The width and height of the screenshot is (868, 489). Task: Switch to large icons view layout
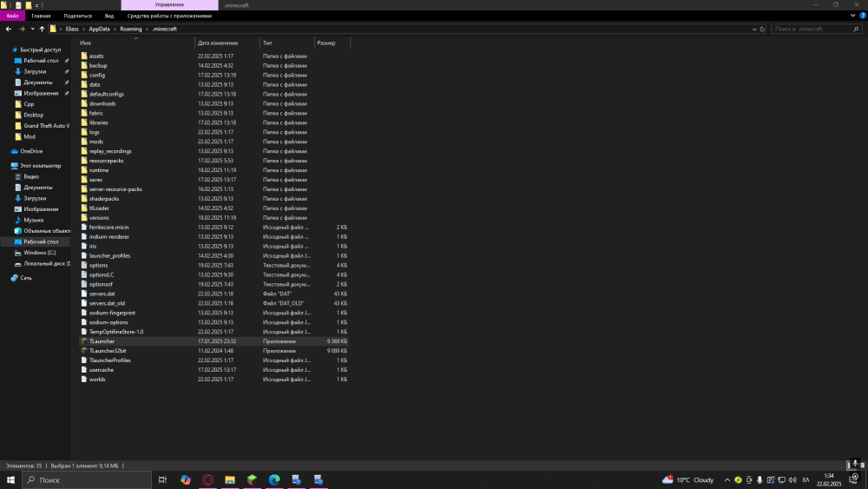click(x=862, y=466)
